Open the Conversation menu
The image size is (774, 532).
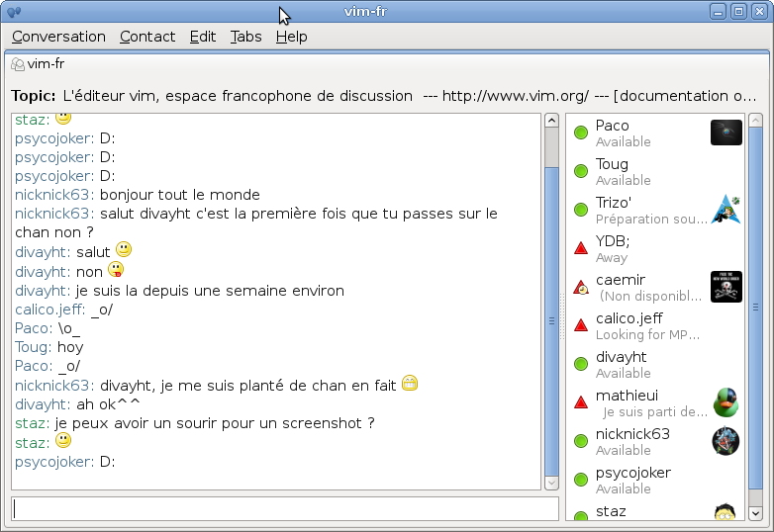[58, 37]
